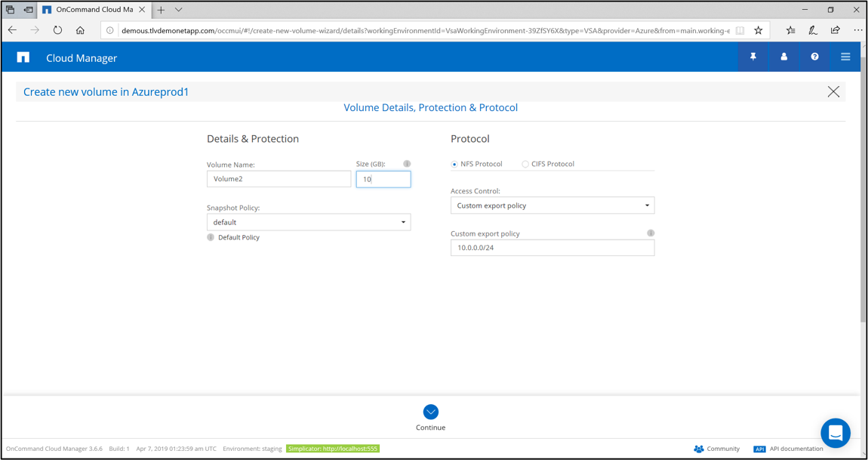Expand the Snapshot Policy dropdown
This screenshot has width=868, height=460.
tap(309, 222)
